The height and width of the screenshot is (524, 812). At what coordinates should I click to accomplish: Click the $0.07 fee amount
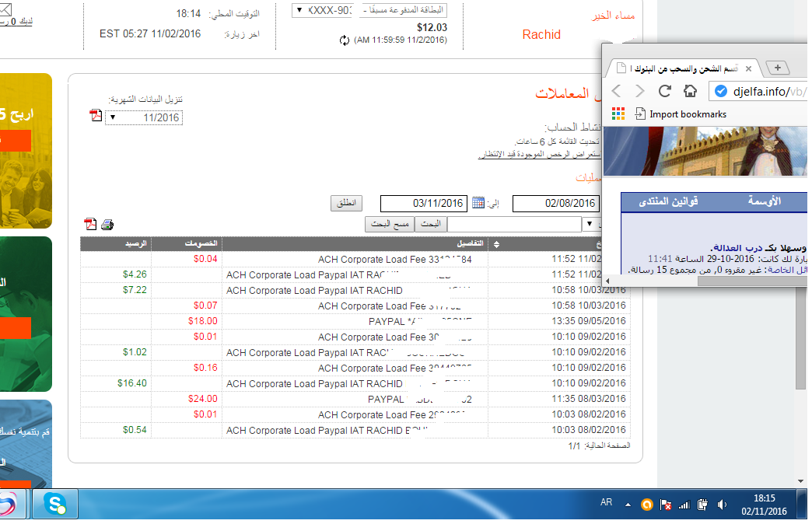pos(205,306)
